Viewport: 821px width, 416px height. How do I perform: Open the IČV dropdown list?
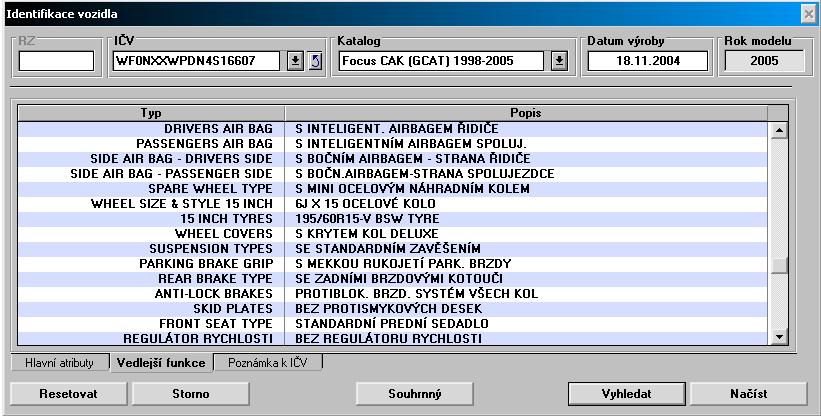(x=295, y=62)
